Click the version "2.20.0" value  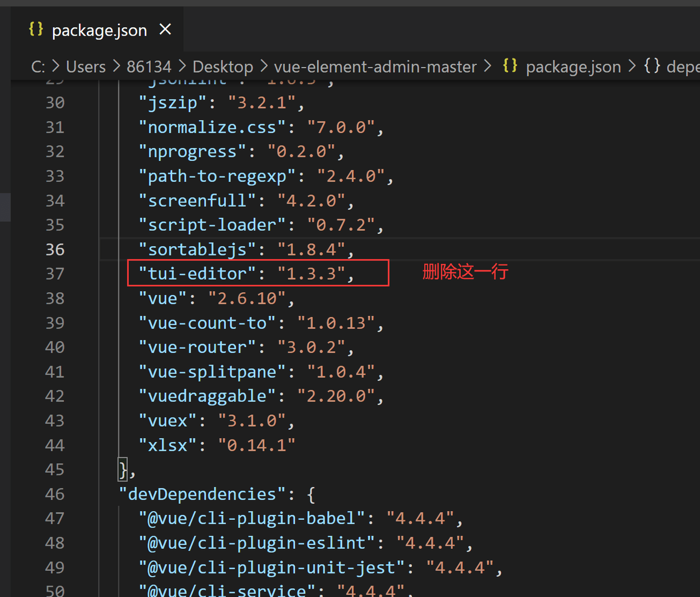336,396
